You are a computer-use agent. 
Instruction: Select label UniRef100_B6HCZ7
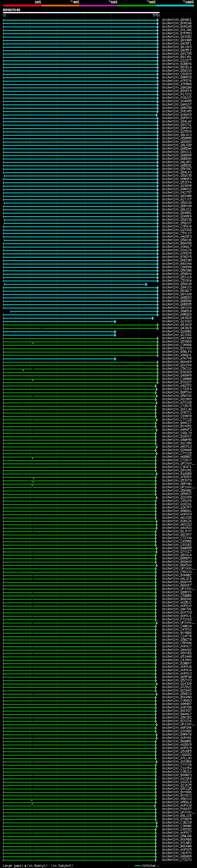(x=176, y=423)
